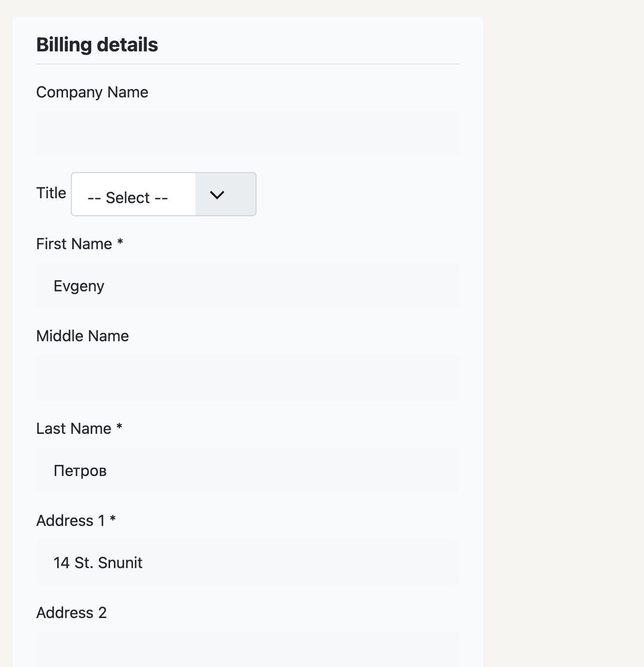The image size is (644, 667).
Task: Click the Last Name field with Петров
Action: 248,470
